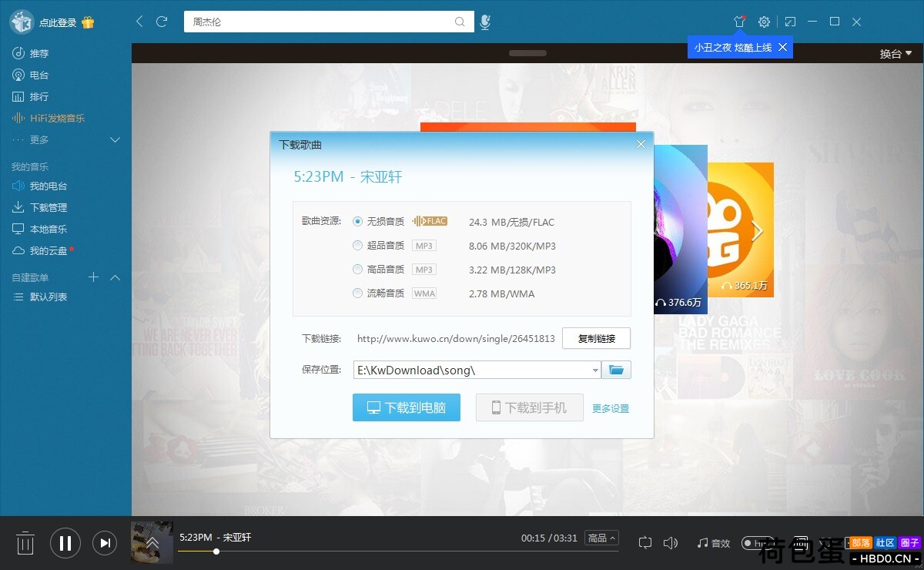Screen dimensions: 924x570
Task: Open 电台 in the sidebar
Action: 39,75
